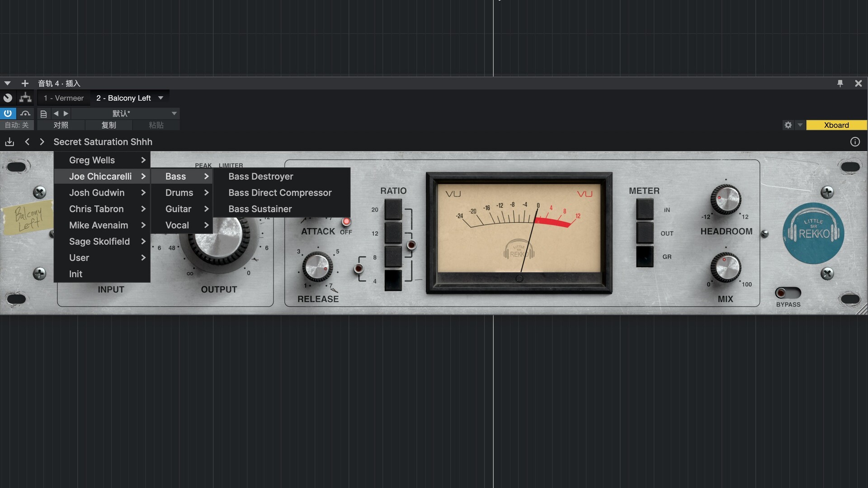Click the sidechain icon next to power
The height and width of the screenshot is (488, 868).
(25, 113)
